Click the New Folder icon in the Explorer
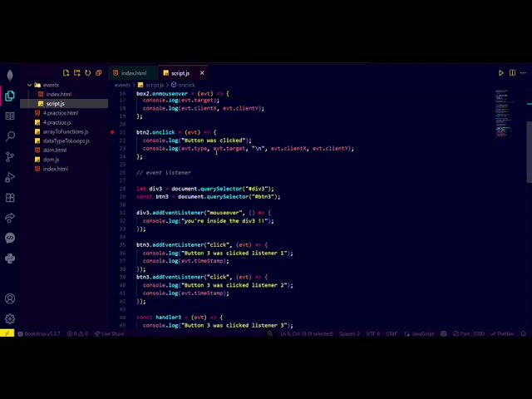 coord(77,73)
